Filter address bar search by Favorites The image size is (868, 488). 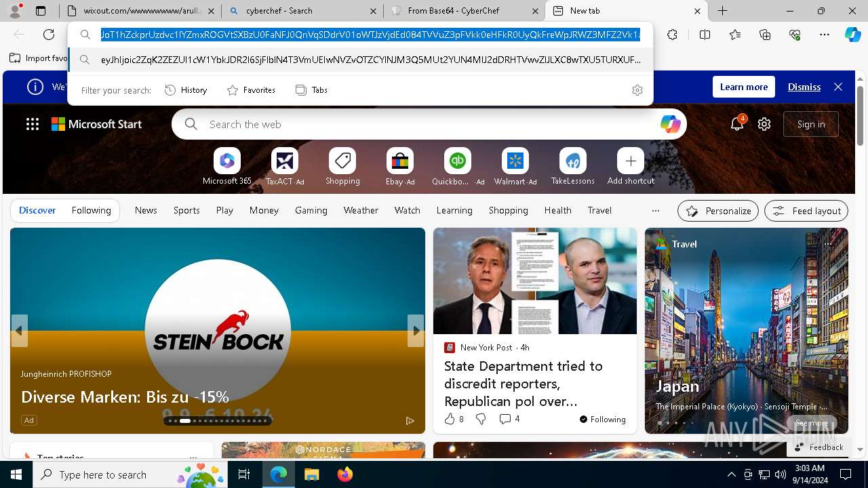click(251, 90)
